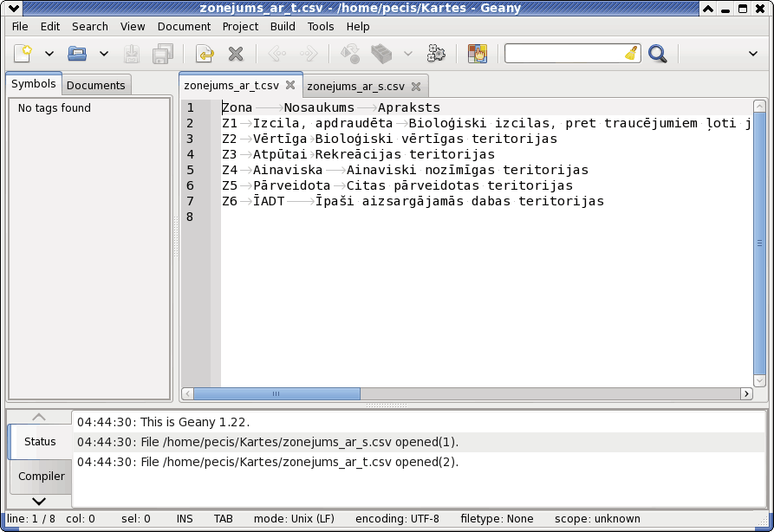Viewport: 774px width, 532px height.
Task: Open new-file template dropdown arrow
Action: click(x=49, y=54)
